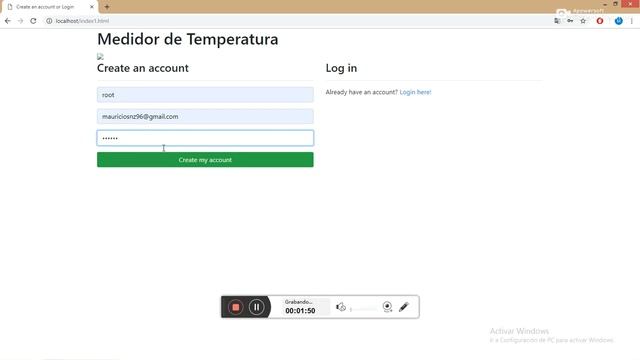Adjust the recorder volume slider
This screenshot has height=360, width=640.
(363, 309)
